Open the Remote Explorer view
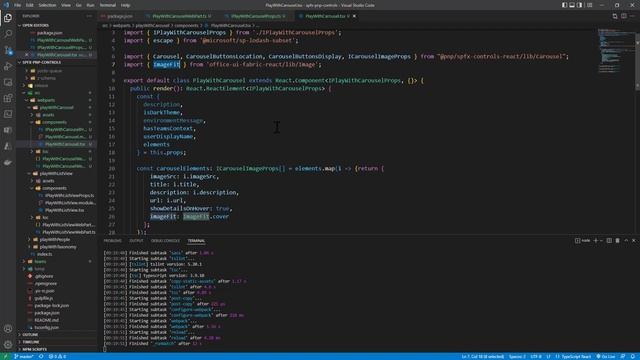The image size is (640, 360). coord(8,82)
